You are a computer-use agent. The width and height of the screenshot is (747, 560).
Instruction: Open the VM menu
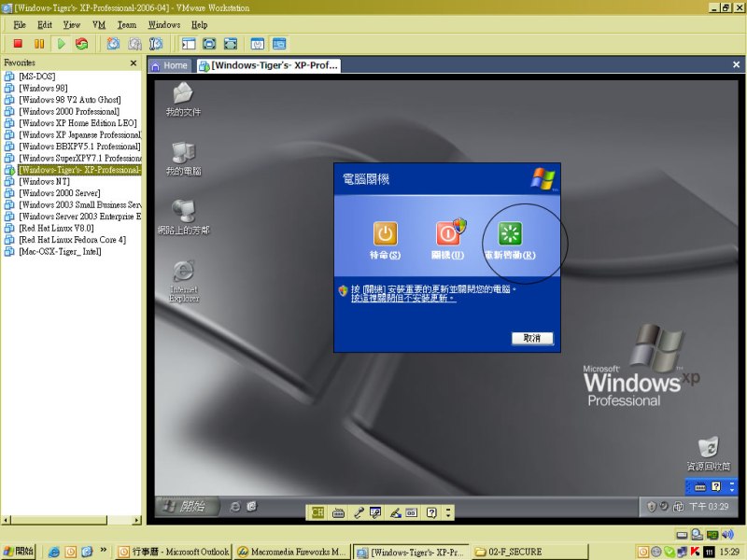click(x=99, y=25)
